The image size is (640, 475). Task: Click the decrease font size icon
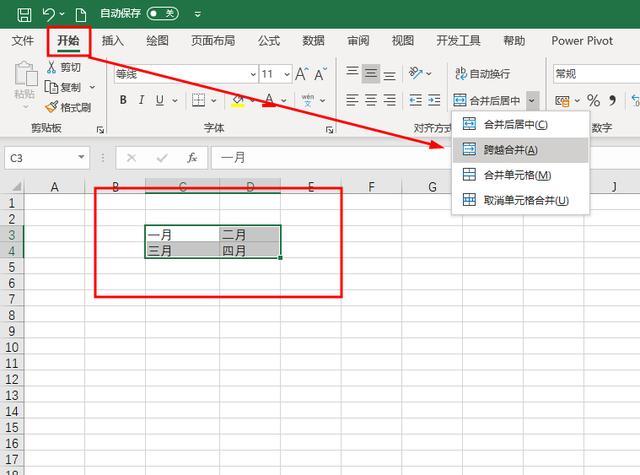[320, 74]
